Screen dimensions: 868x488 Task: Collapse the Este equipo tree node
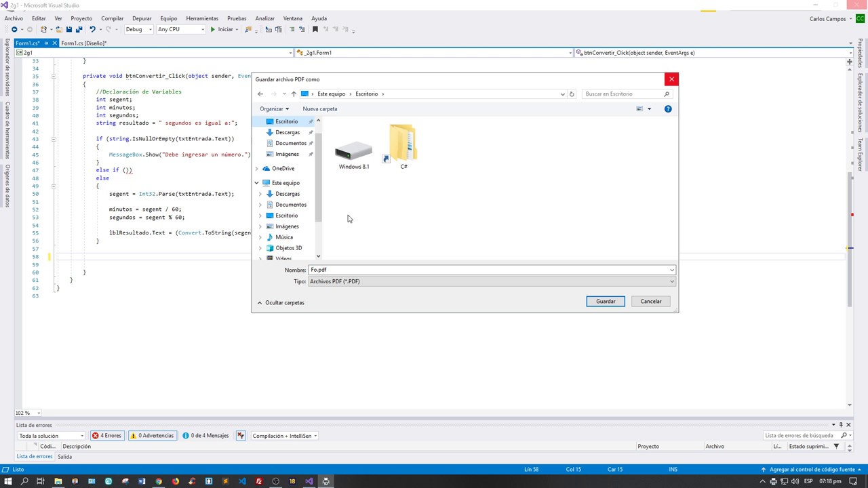[x=257, y=183]
